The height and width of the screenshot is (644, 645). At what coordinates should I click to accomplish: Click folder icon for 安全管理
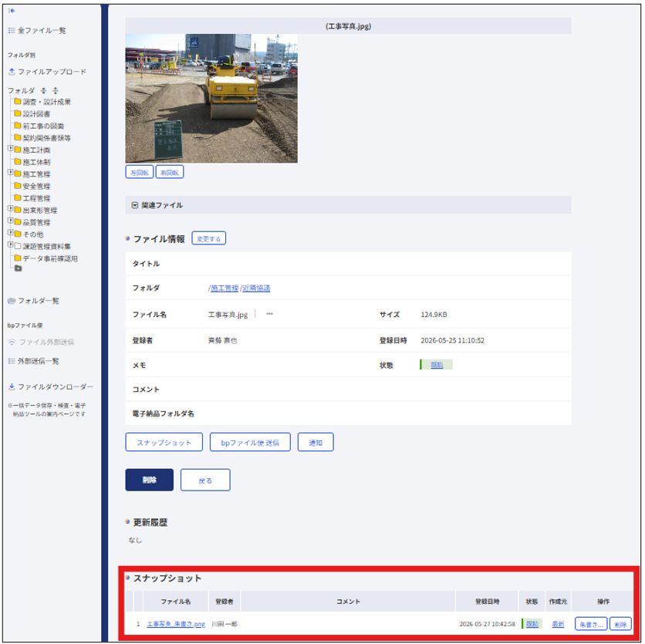tap(18, 186)
